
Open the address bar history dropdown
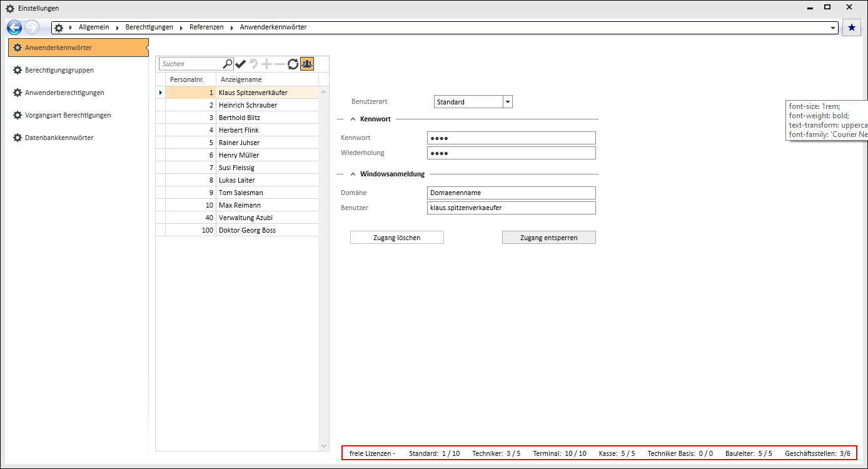(x=832, y=28)
